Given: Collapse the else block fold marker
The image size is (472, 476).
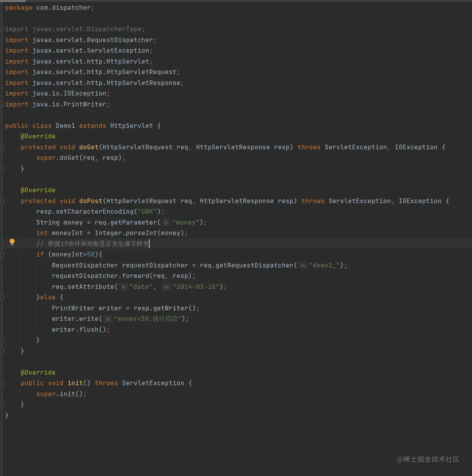Looking at the screenshot, I should [x=2, y=297].
